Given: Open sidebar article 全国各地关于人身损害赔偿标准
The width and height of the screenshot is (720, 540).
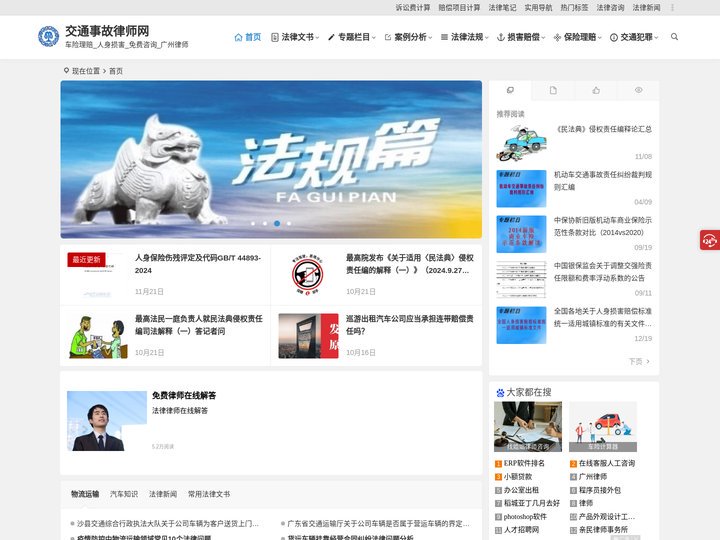Looking at the screenshot, I should [603, 317].
